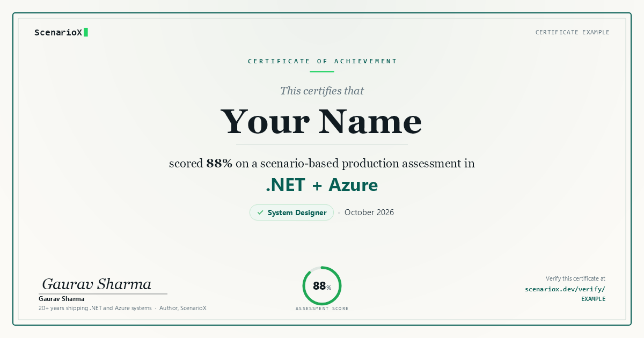
Task: Click the 'CERTIFICATE OF ACHIEVEMENT' heading
Action: [322, 61]
